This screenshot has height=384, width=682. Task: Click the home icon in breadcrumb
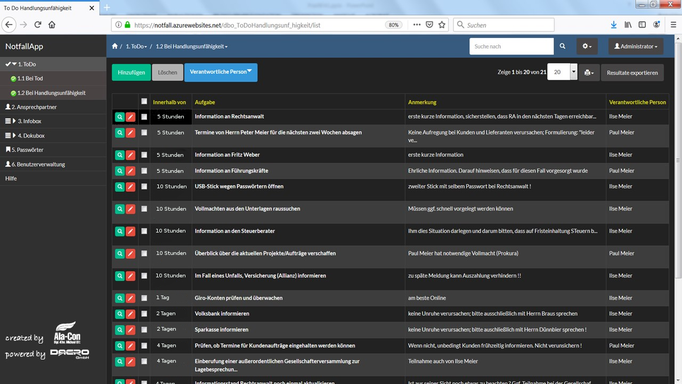(114, 46)
